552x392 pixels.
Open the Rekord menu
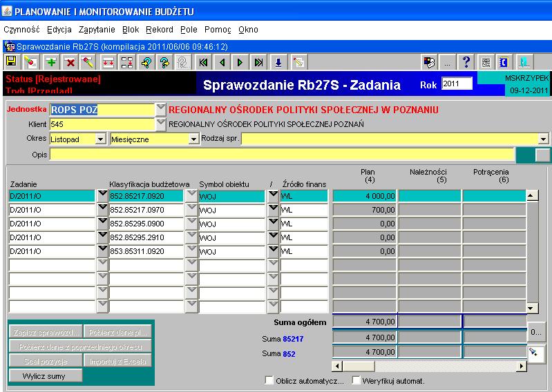(160, 30)
